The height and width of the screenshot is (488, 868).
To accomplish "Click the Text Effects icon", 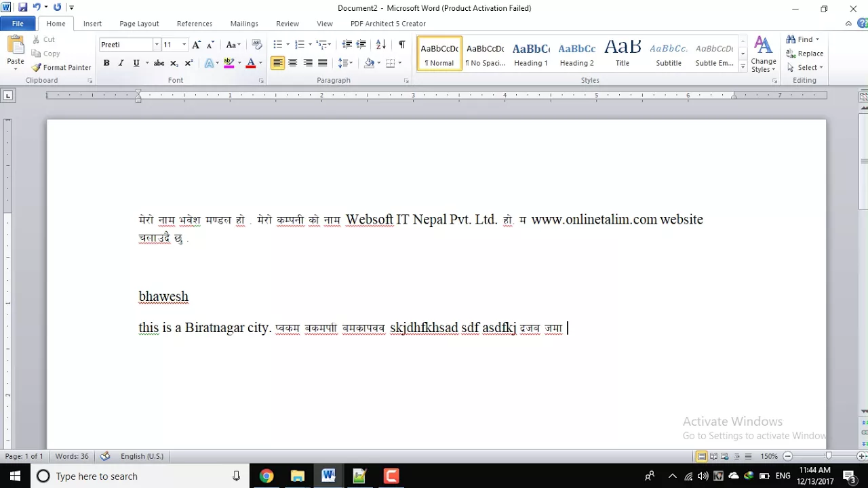I will (209, 63).
